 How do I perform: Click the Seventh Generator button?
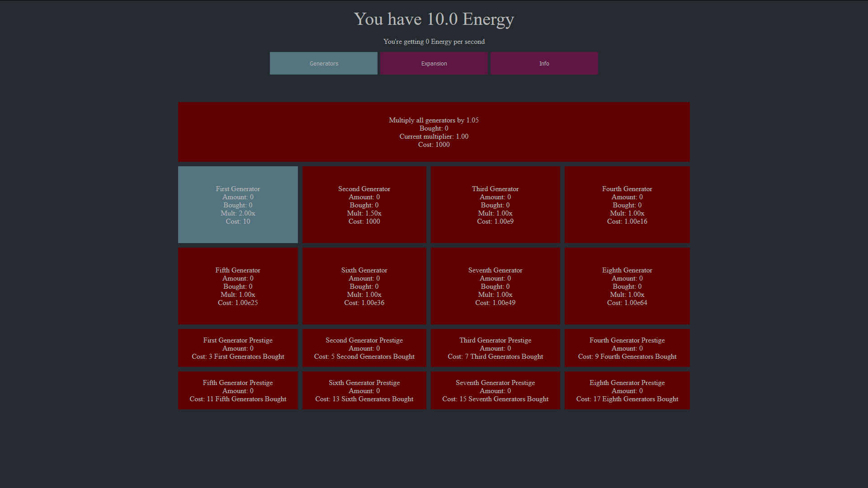[x=495, y=286]
